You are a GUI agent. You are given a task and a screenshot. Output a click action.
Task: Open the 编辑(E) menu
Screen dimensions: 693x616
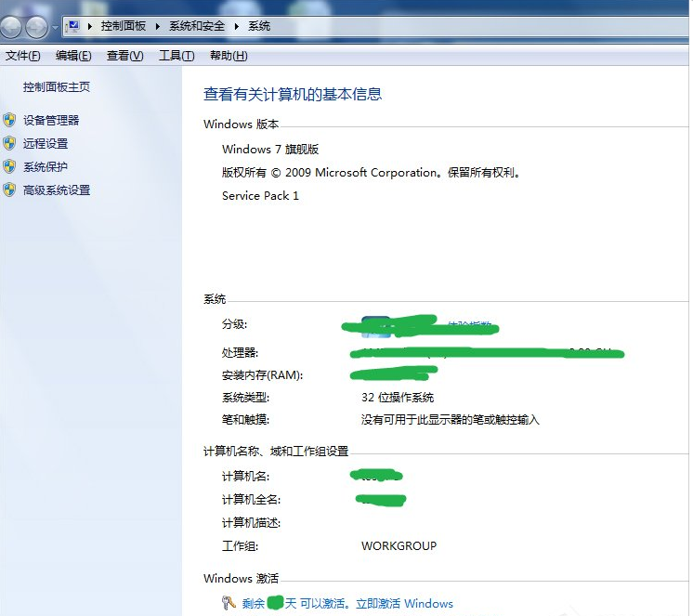pyautogui.click(x=73, y=56)
